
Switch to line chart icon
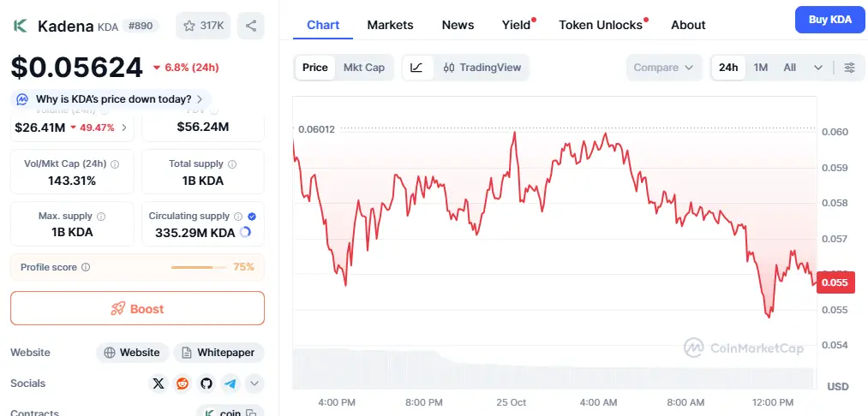[416, 68]
